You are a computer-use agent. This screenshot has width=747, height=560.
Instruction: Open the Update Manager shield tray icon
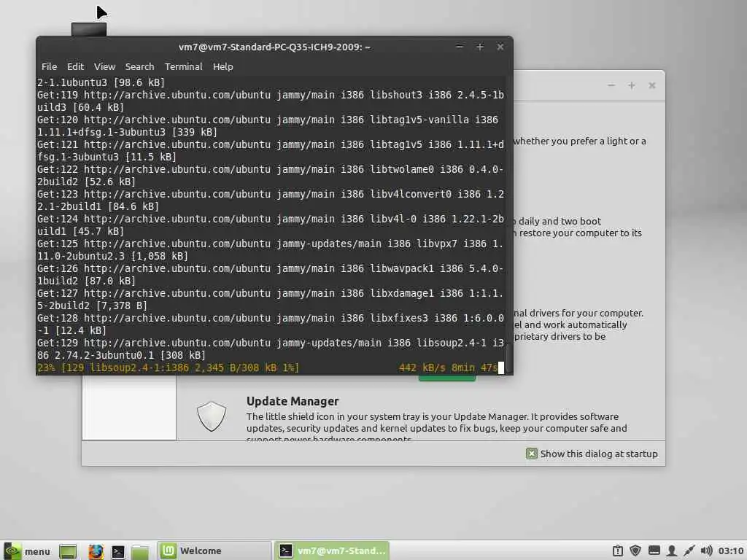[x=635, y=551]
